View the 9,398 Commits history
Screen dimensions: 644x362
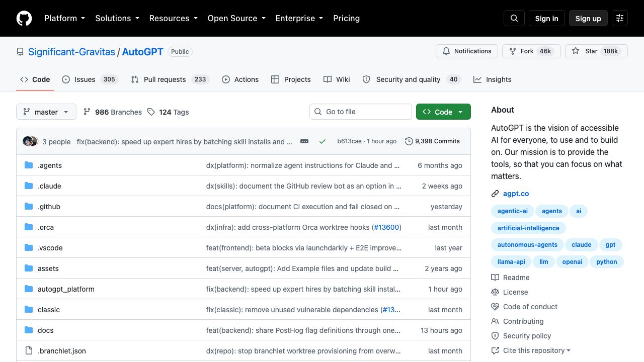pos(433,141)
